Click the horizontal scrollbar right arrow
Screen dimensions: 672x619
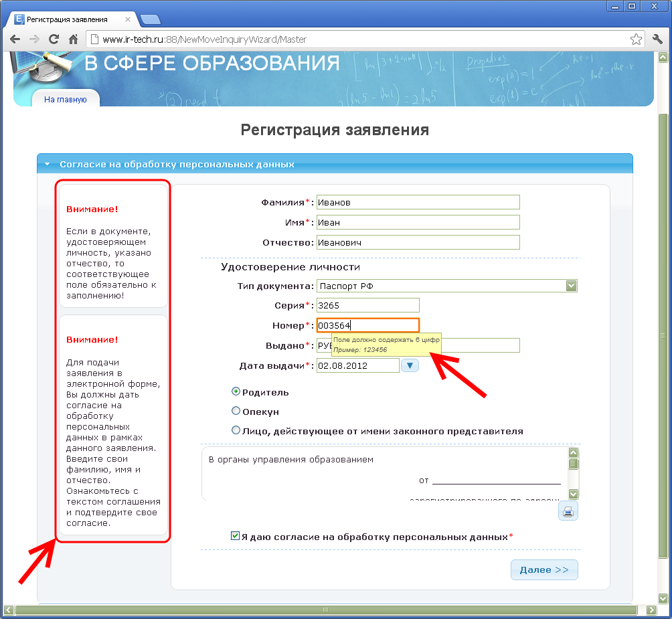[651, 610]
